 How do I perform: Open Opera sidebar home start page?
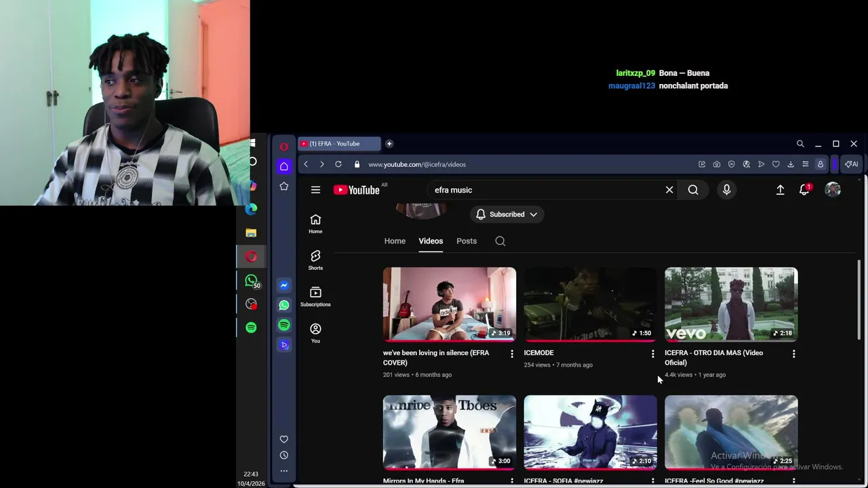(x=284, y=166)
